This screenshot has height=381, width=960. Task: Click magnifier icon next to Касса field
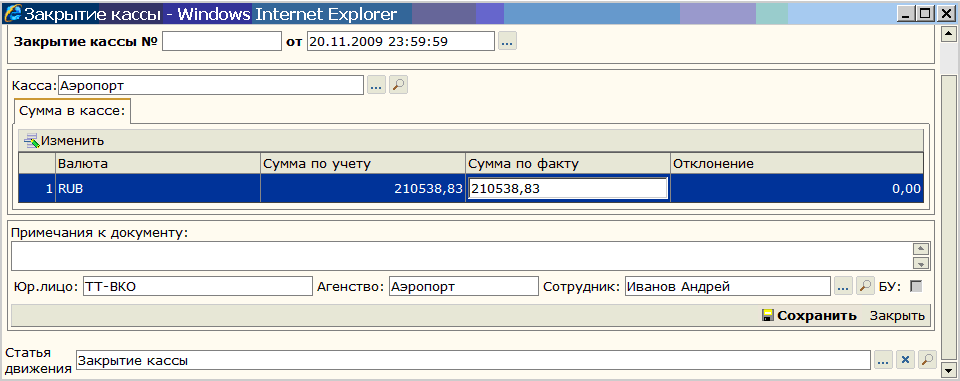[x=399, y=86]
